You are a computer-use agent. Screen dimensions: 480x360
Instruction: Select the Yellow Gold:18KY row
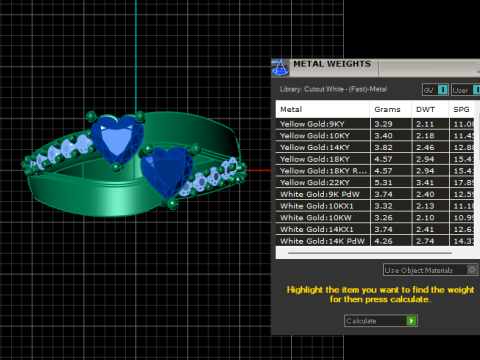tap(375, 159)
